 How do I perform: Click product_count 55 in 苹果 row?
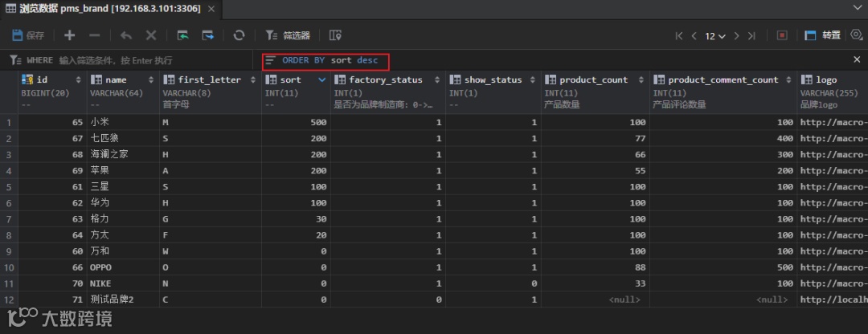pos(595,171)
